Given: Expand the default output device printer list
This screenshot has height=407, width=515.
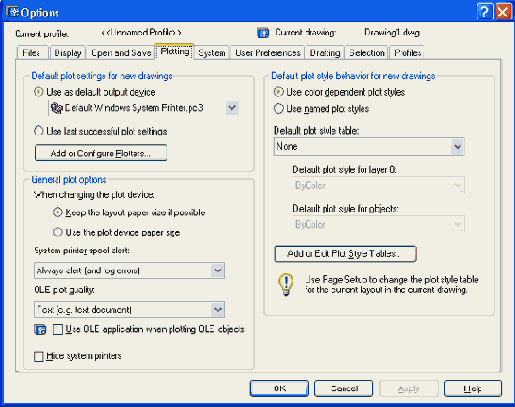Looking at the screenshot, I should click(232, 108).
